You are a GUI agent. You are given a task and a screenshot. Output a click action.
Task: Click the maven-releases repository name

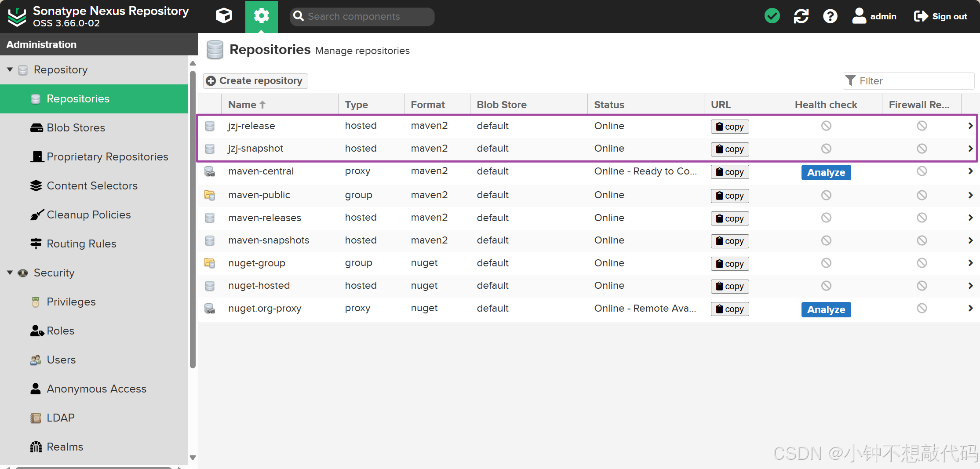coord(265,218)
